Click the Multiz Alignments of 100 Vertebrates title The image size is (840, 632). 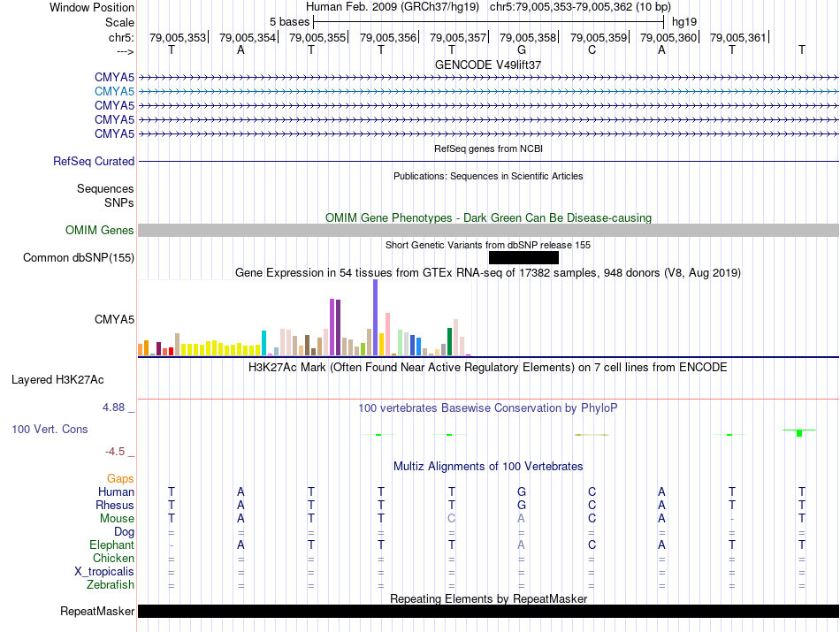488,466
